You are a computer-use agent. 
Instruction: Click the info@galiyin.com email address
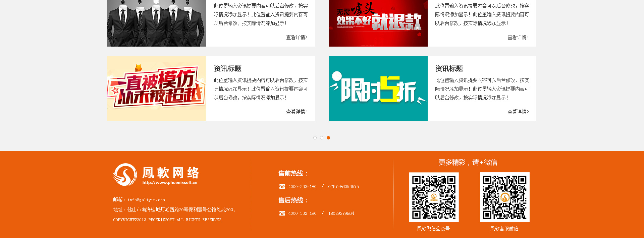tap(146, 200)
